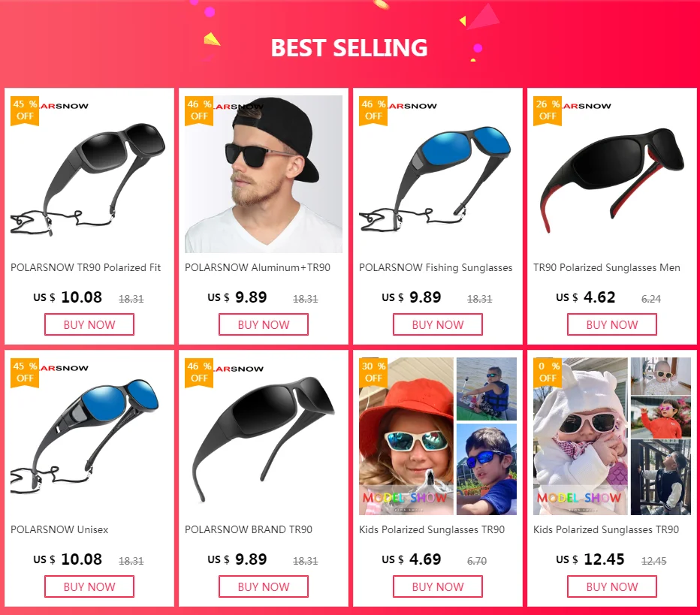Open the POLARSNOW BRAND TR90 title link
The width and height of the screenshot is (700, 615).
249,529
